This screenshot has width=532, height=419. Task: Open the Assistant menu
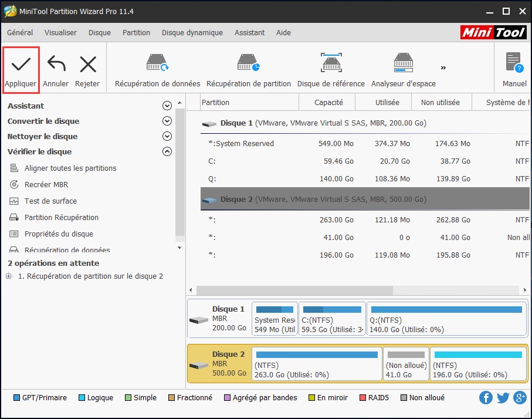pos(250,33)
